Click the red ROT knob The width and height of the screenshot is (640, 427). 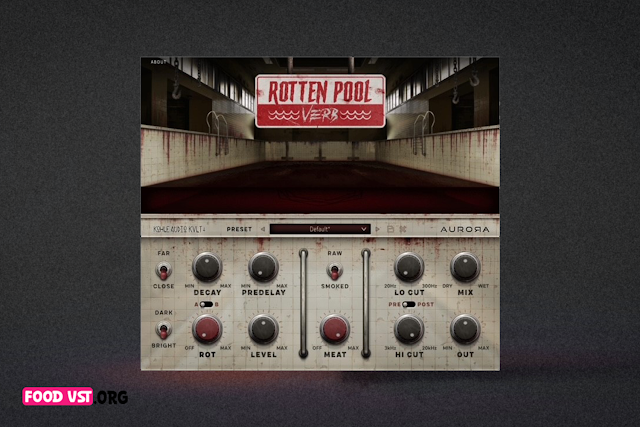coord(207,329)
